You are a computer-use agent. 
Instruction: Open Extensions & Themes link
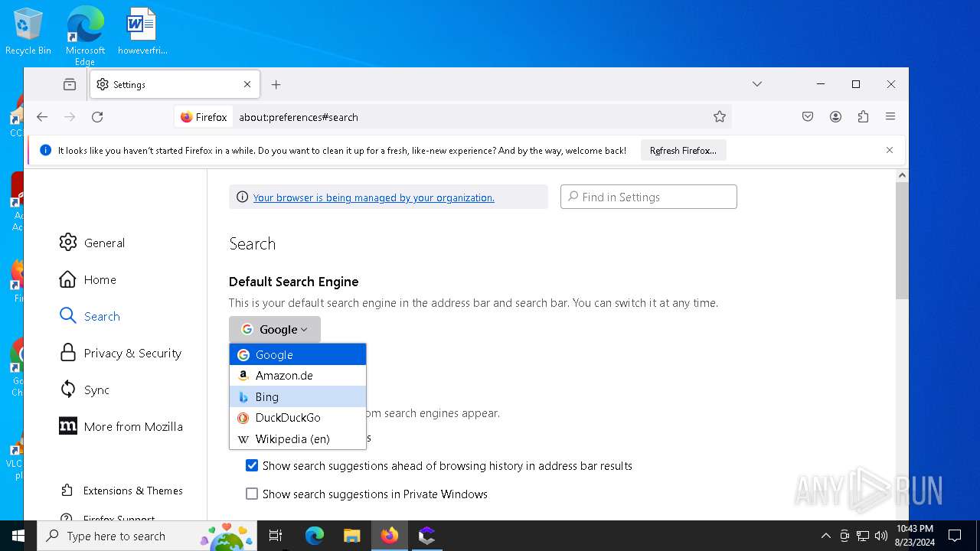point(121,491)
